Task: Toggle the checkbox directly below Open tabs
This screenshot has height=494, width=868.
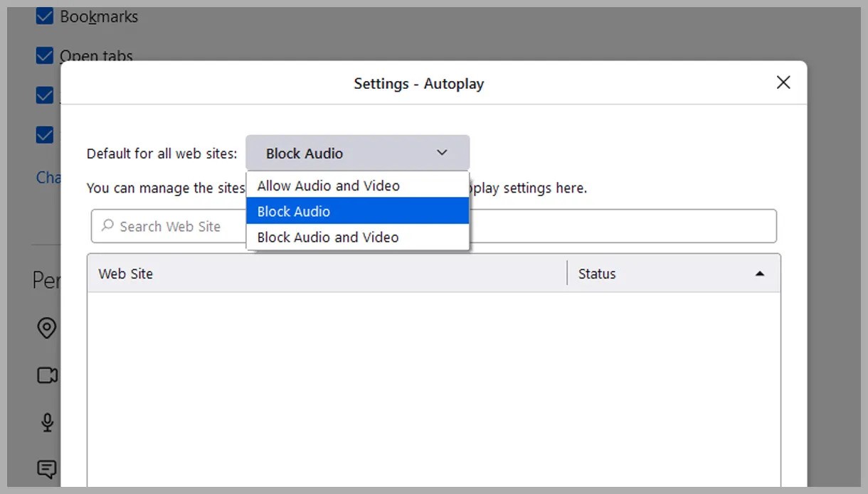Action: pyautogui.click(x=45, y=95)
